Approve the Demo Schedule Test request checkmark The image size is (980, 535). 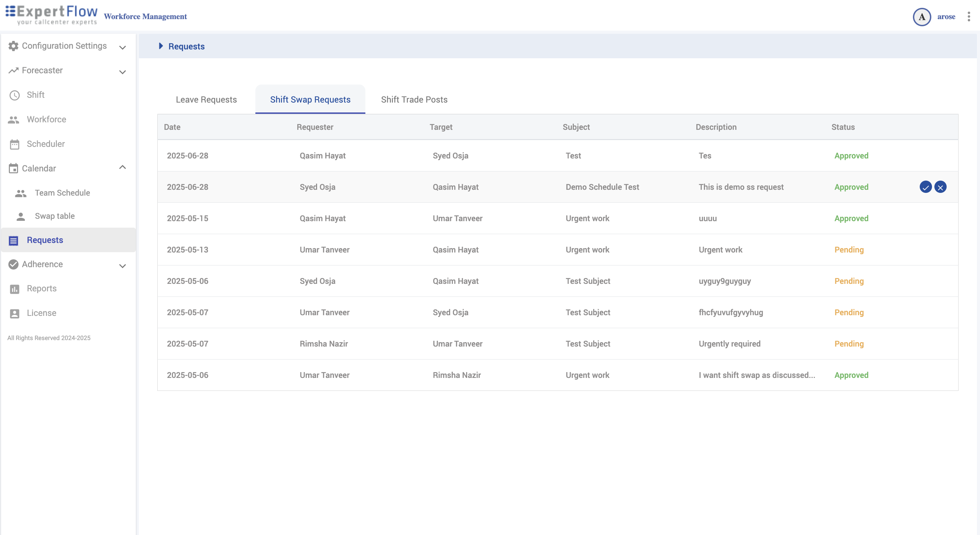(x=925, y=187)
